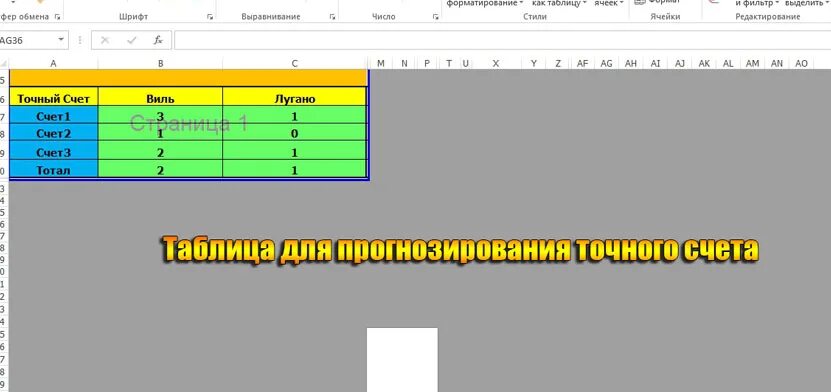
Task: Select column B header
Action: click(x=161, y=64)
